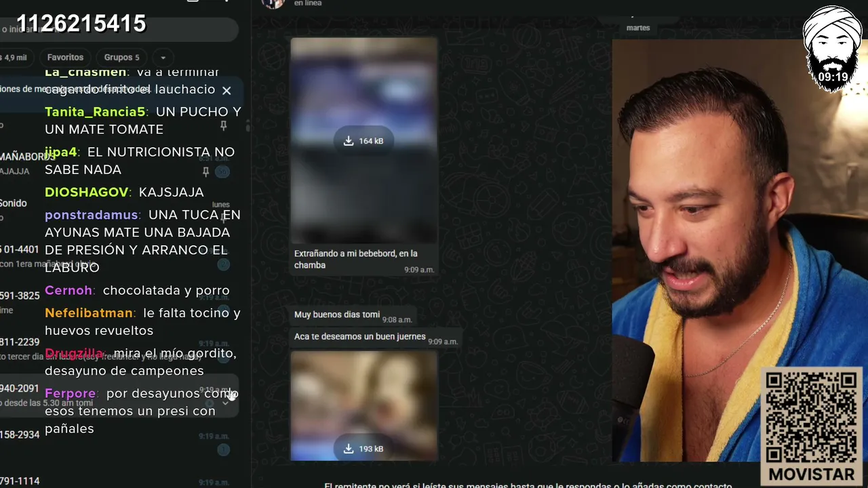Click the caption Extrañando a mi bebebord, en la chamba
This screenshot has width=868, height=488.
356,259
